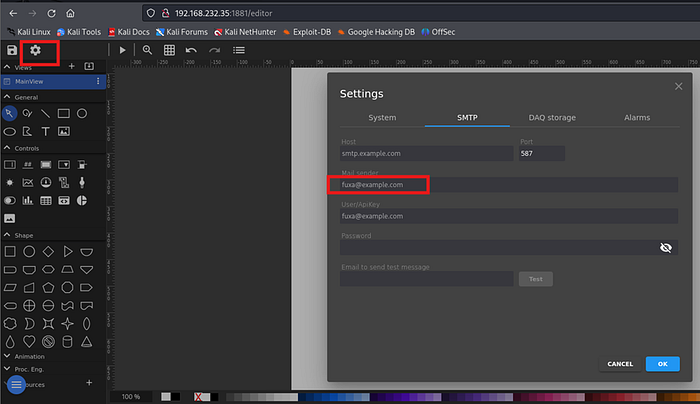Undo the last edit
Screen dimensions: 700x404
coord(191,50)
